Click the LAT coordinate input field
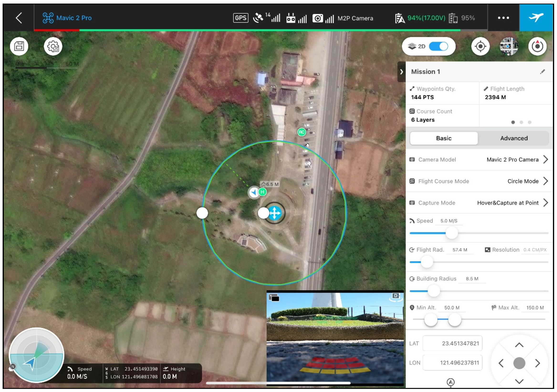The height and width of the screenshot is (392, 557). [x=452, y=343]
